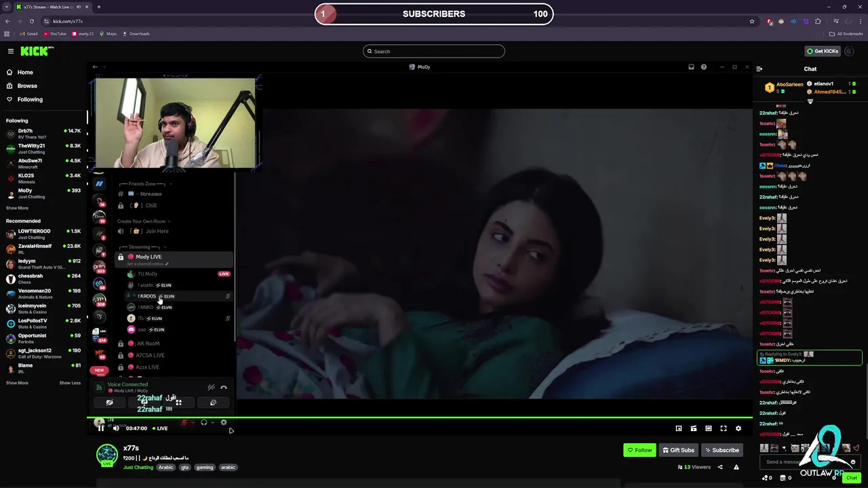
Task: Open followed channel TheWitty21
Action: (43, 148)
